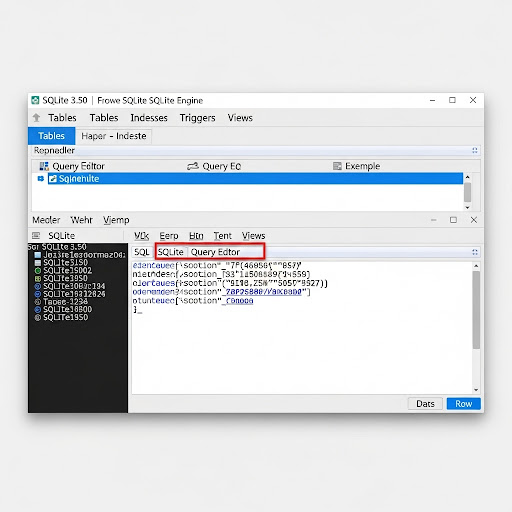This screenshot has width=512, height=512.
Task: Open the Indesses menu
Action: pyautogui.click(x=149, y=118)
